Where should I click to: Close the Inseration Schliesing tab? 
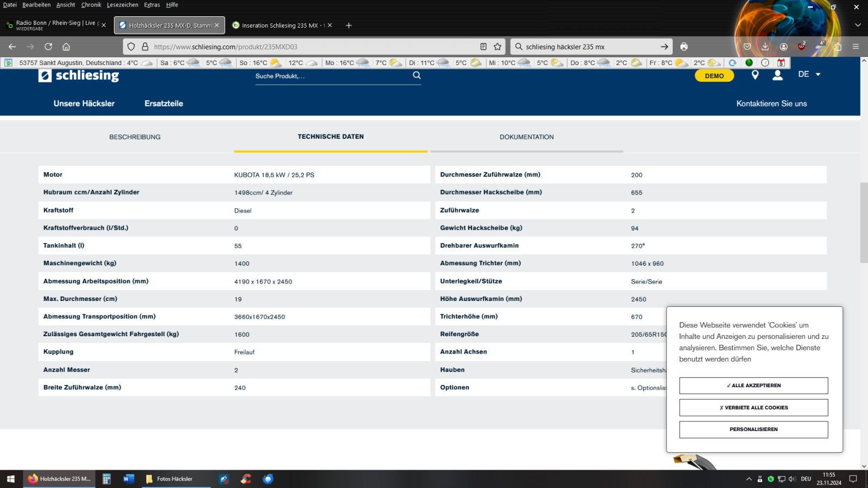pos(330,25)
